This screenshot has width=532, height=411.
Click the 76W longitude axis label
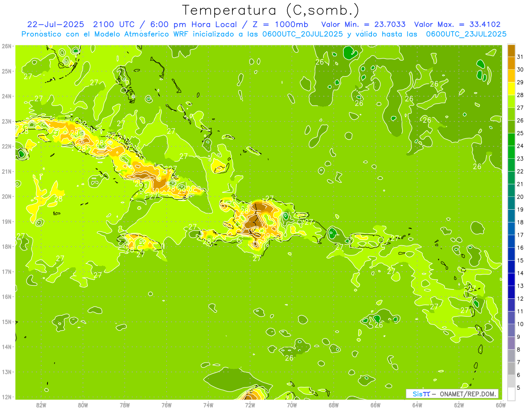pyautogui.click(x=166, y=404)
